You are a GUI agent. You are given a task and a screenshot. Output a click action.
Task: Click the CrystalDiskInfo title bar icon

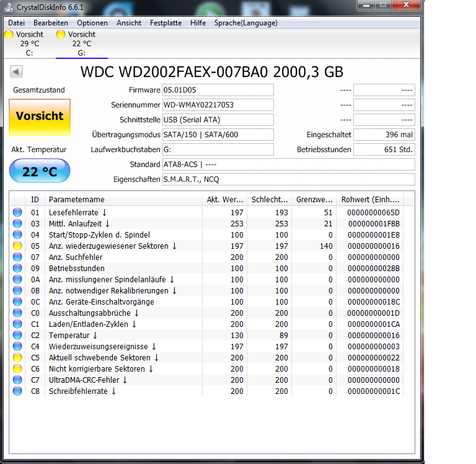[9, 7]
